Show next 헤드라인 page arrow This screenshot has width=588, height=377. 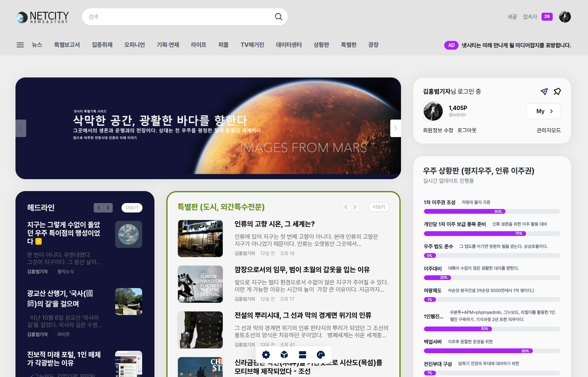coord(108,208)
